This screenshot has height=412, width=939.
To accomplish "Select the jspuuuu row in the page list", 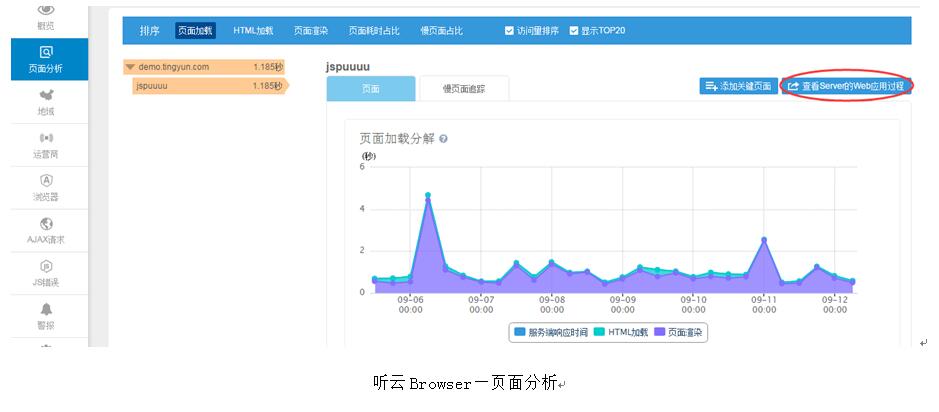I will point(210,86).
